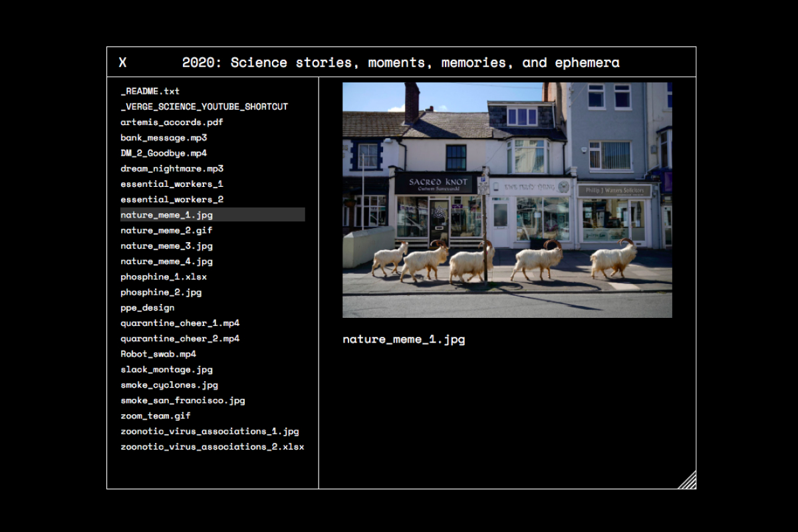Play bank_message.mp3
The height and width of the screenshot is (532, 798).
pyautogui.click(x=164, y=138)
